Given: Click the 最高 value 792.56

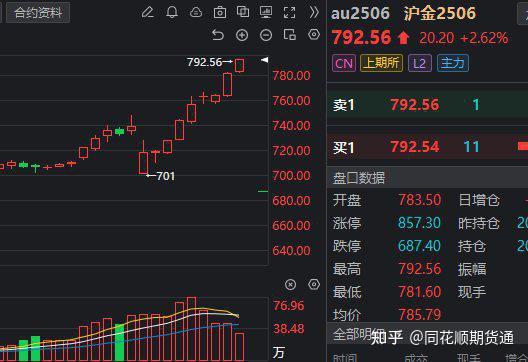Looking at the screenshot, I should [419, 269].
